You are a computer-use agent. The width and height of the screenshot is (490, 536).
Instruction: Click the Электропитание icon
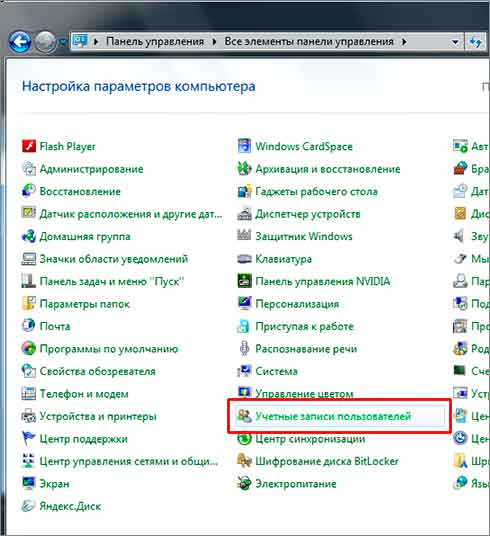[244, 483]
